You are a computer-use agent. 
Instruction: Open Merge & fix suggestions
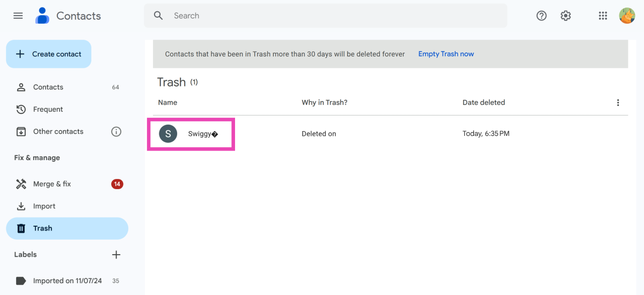click(x=52, y=184)
